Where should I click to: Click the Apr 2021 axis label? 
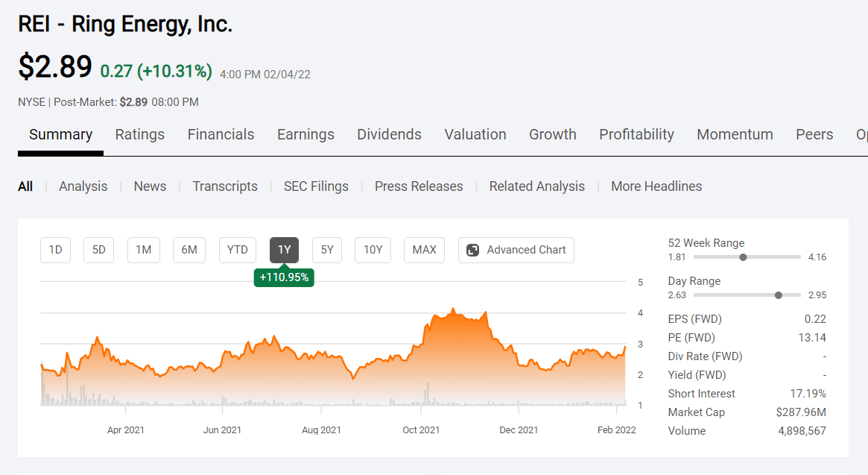[x=126, y=430]
